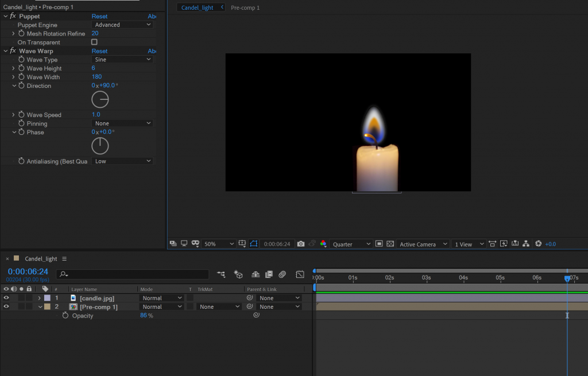This screenshot has width=588, height=376.
Task: Hide the candle.jpg layer with eye icon
Action: coord(6,298)
